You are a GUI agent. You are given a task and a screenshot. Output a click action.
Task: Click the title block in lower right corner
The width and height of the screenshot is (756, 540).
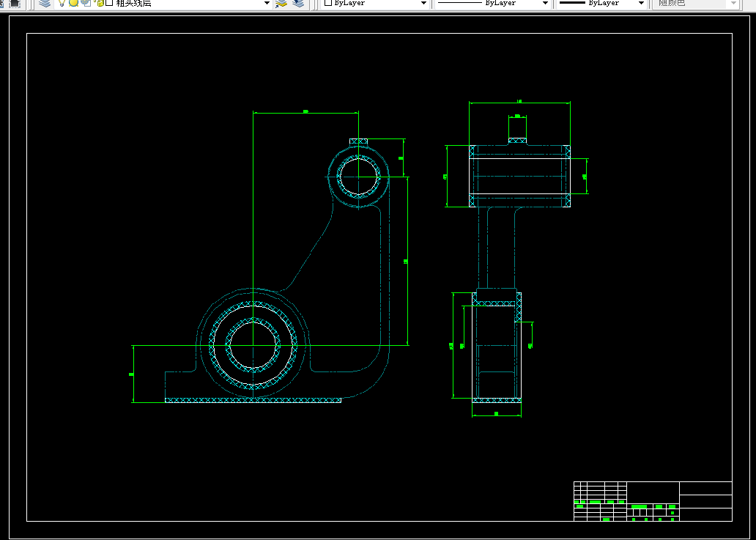653,501
